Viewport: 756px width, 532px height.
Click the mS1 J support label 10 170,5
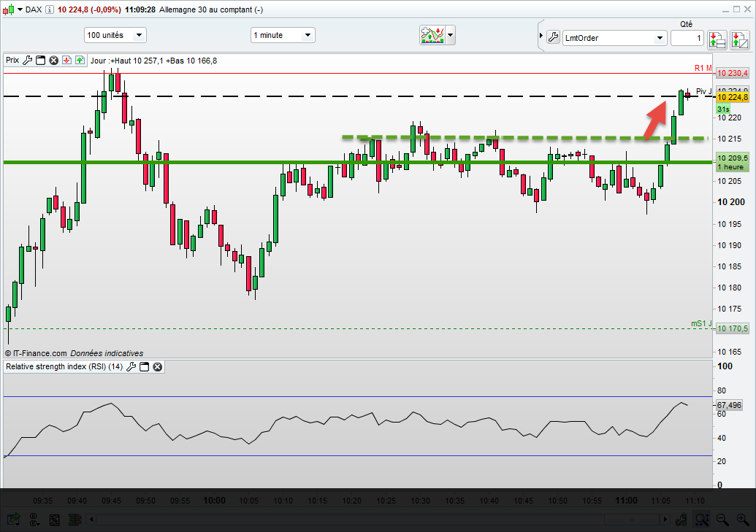[732, 328]
